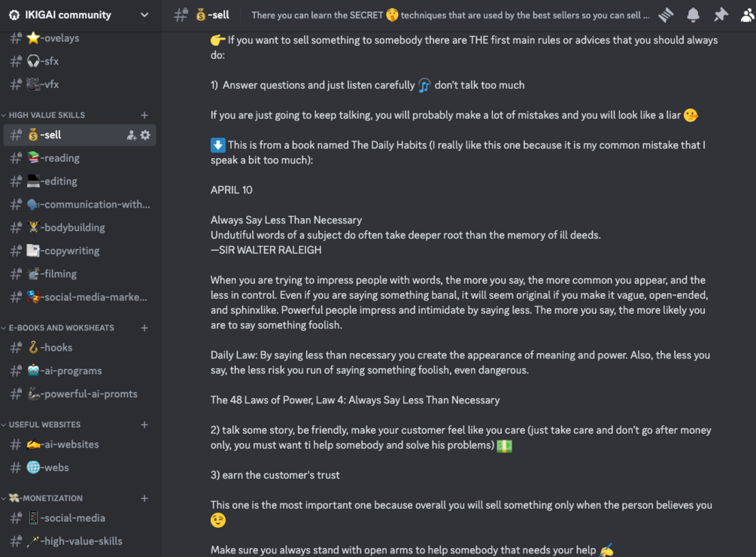The image size is (756, 557).
Task: Click the invite people icon on sell channel
Action: (132, 135)
